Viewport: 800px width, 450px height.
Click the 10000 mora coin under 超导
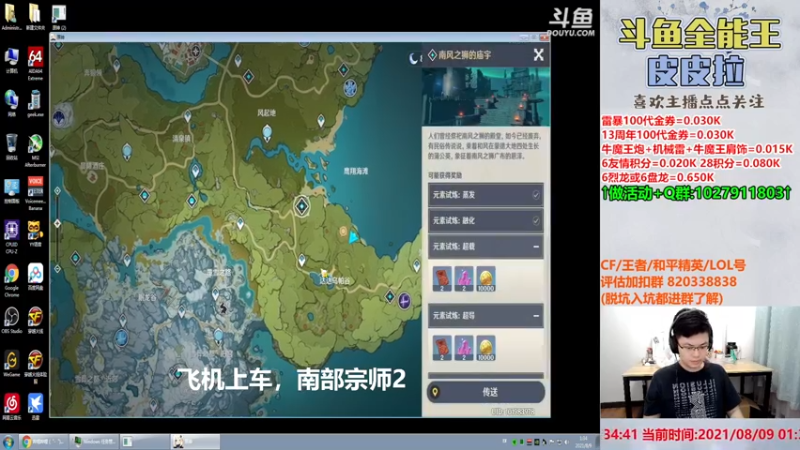pos(486,348)
